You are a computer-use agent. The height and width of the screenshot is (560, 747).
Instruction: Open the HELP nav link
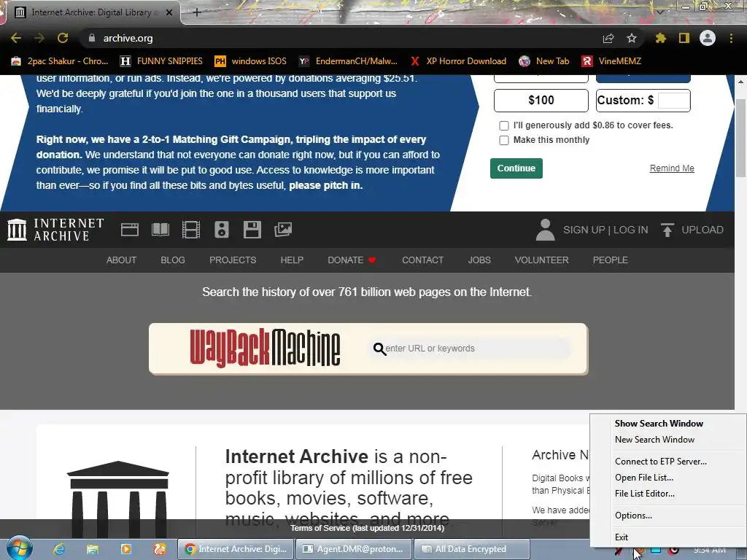292,260
